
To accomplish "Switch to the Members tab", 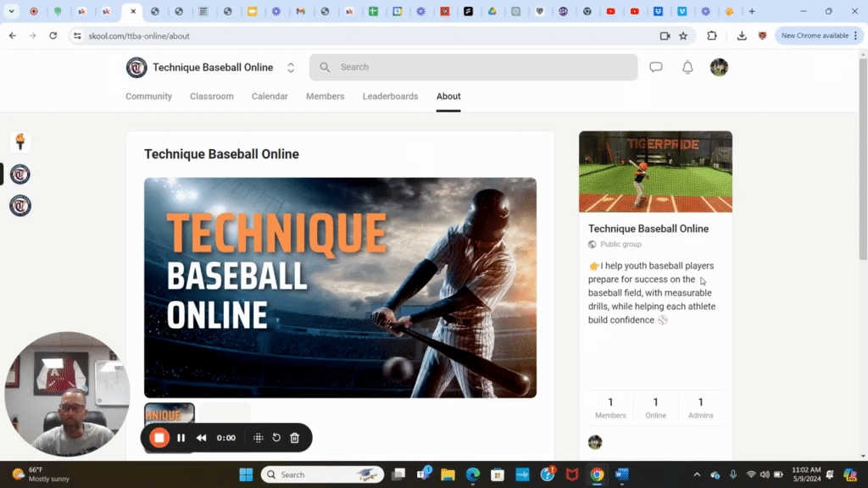I will point(325,96).
